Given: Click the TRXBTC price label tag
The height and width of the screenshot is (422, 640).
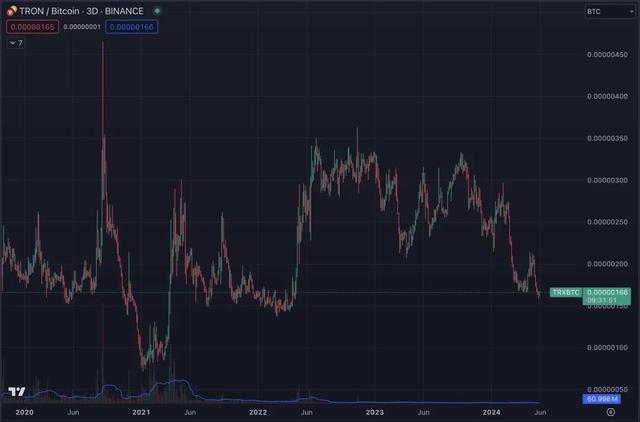Looking at the screenshot, I should click(566, 292).
